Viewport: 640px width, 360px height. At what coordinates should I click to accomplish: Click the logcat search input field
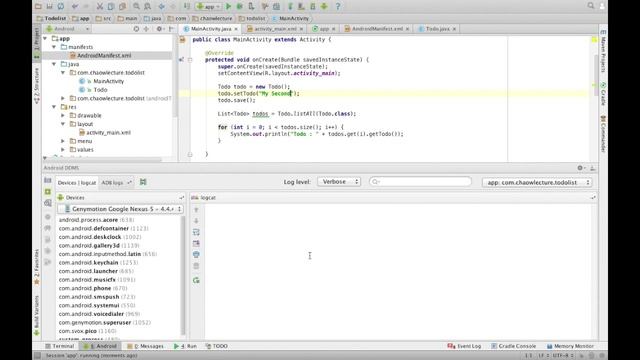coord(420,182)
